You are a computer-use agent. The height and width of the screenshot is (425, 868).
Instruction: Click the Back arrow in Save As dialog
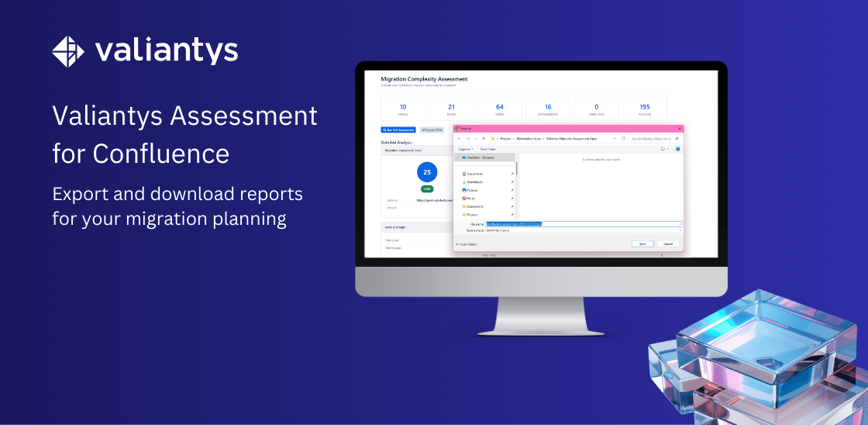[x=459, y=139]
